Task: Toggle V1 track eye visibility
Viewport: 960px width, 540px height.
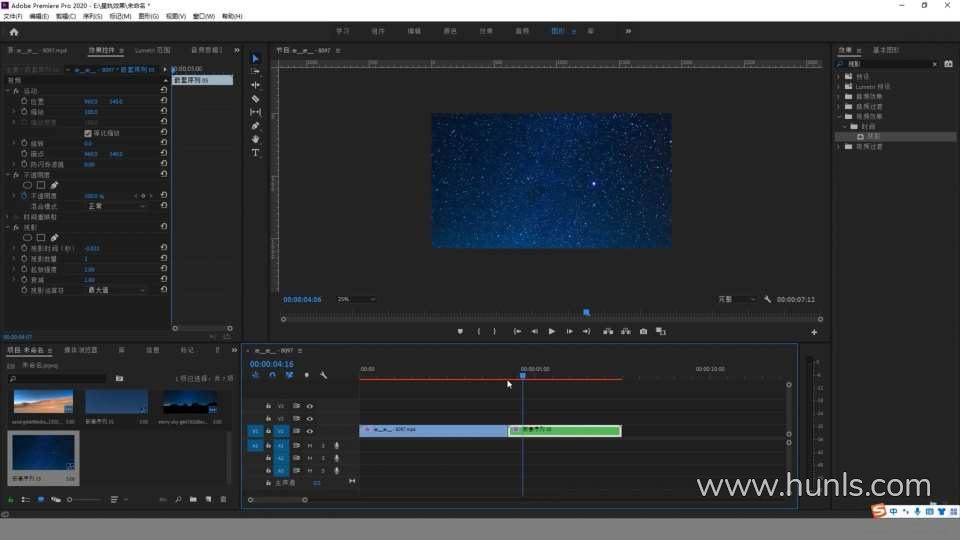Action: tap(310, 431)
